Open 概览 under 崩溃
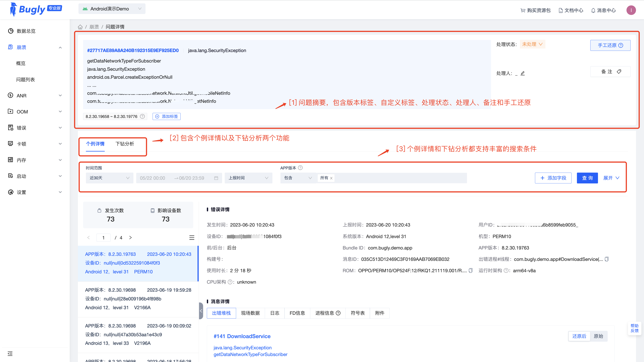Image resolution: width=644 pixels, height=362 pixels. (21, 63)
